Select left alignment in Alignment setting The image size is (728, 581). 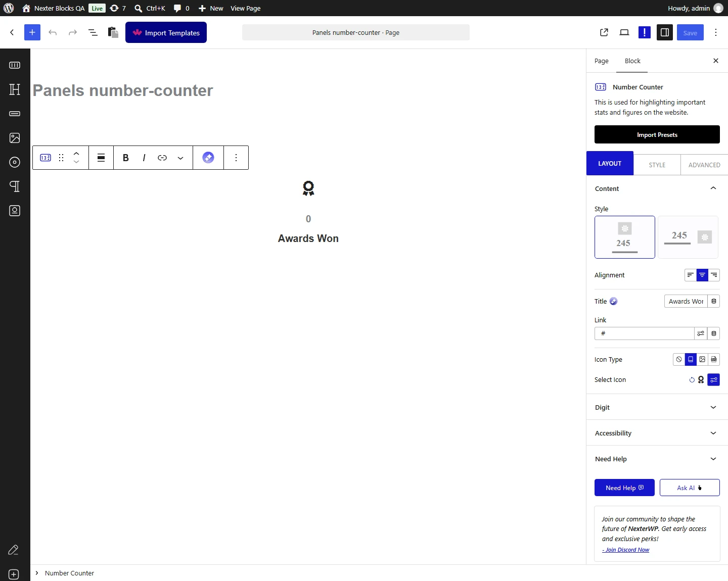coord(691,275)
